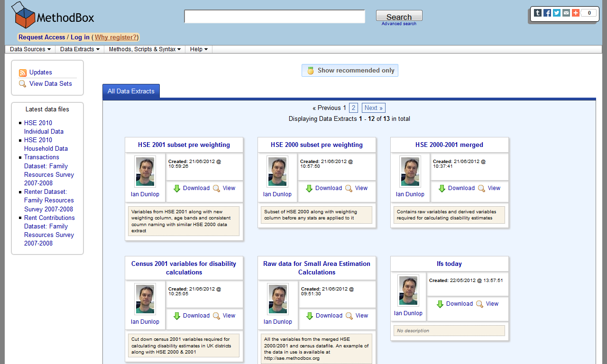Click download arrow for HSE 2001 subset

177,189
